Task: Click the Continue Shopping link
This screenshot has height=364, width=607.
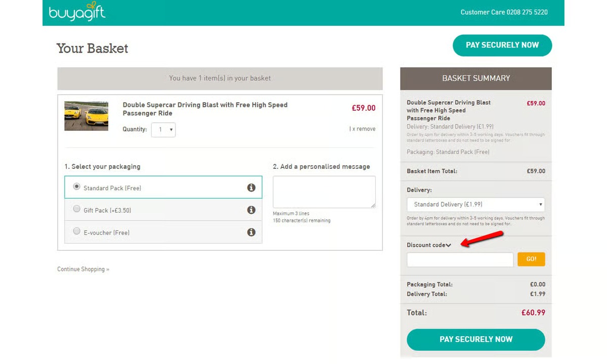Action: click(83, 269)
